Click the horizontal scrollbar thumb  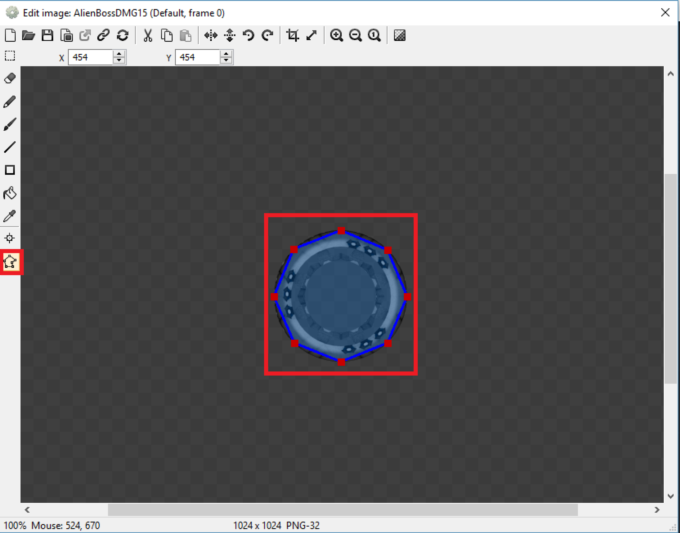pos(343,510)
